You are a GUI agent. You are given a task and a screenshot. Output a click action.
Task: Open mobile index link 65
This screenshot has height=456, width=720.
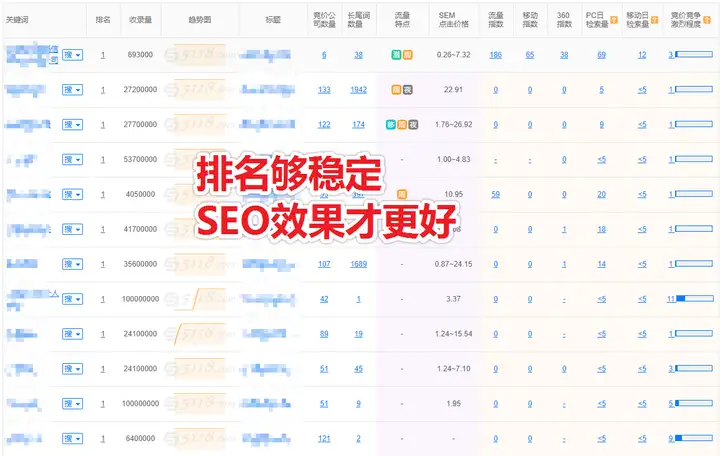coord(530,55)
